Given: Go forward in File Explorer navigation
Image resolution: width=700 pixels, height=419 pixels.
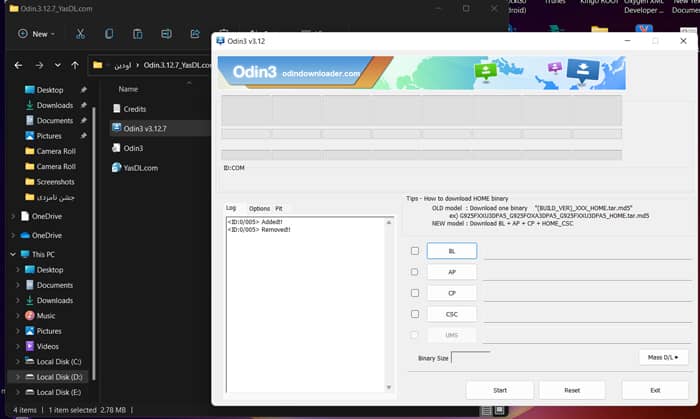Looking at the screenshot, I should (39, 65).
